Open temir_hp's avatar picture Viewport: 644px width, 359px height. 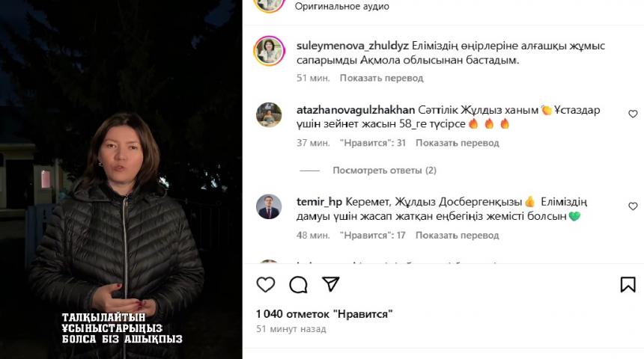coord(269,206)
